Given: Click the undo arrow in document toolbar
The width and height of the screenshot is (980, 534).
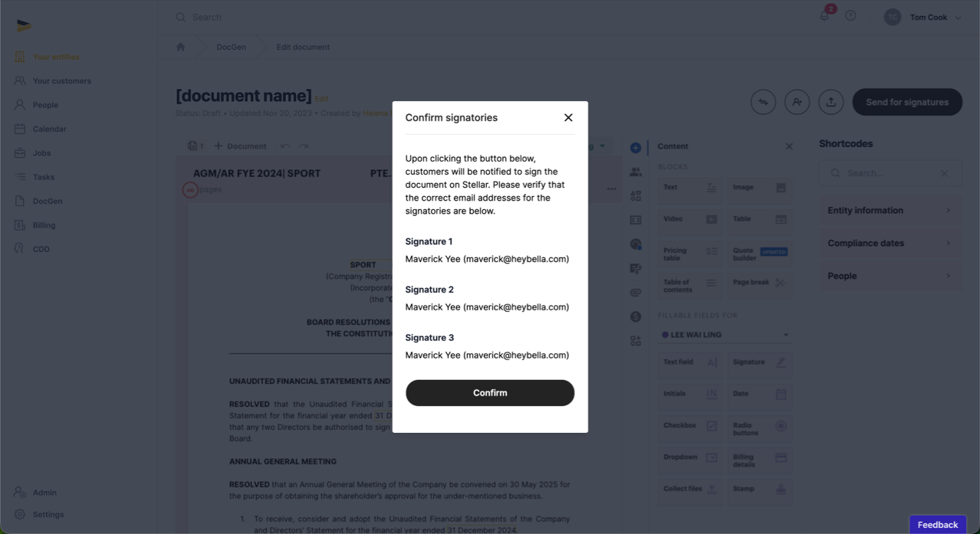Looking at the screenshot, I should click(x=285, y=146).
